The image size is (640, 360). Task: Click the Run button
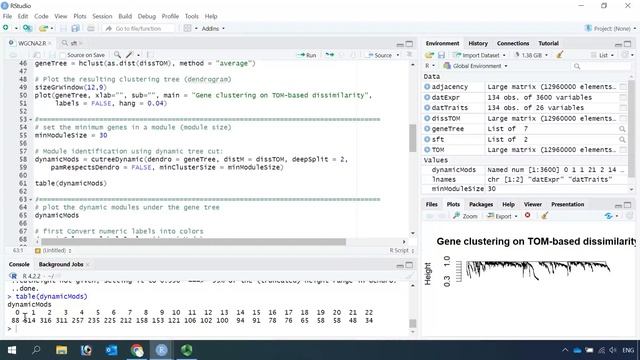(x=307, y=55)
